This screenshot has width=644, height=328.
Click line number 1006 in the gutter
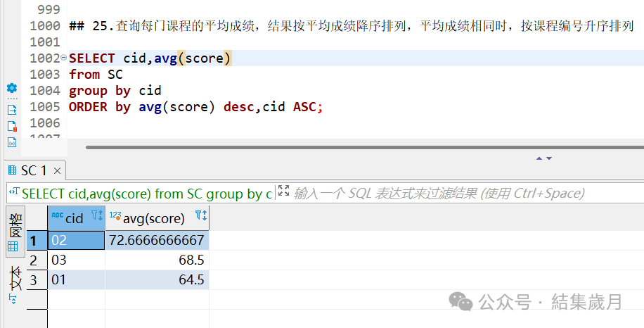point(45,123)
